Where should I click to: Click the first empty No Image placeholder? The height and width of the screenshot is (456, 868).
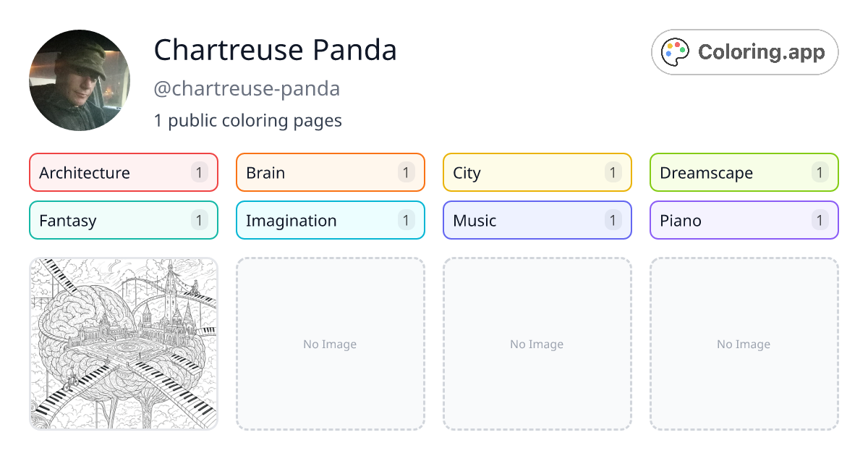click(330, 344)
